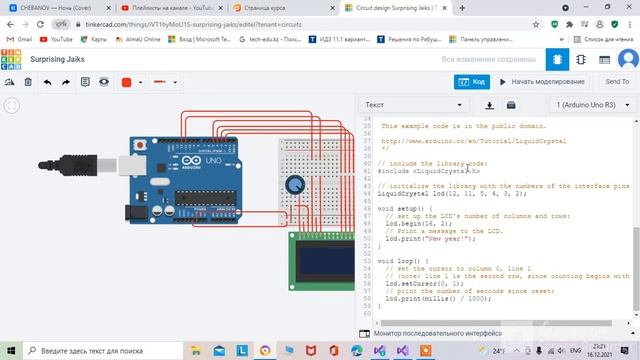Switch to circuit view icon

[557, 60]
